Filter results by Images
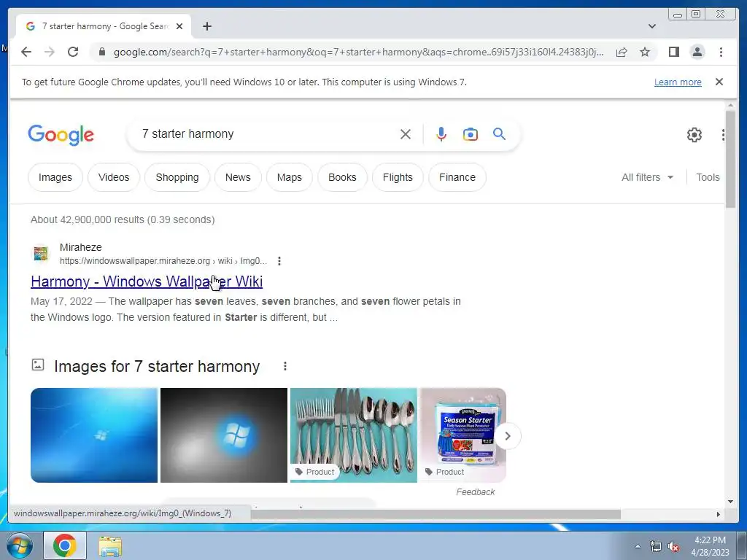Image resolution: width=747 pixels, height=560 pixels. click(x=55, y=177)
